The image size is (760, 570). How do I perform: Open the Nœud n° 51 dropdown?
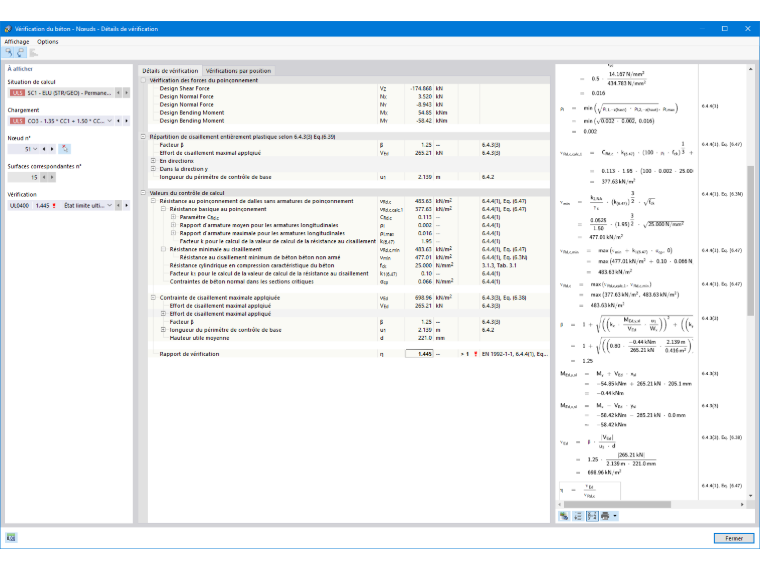pos(35,149)
